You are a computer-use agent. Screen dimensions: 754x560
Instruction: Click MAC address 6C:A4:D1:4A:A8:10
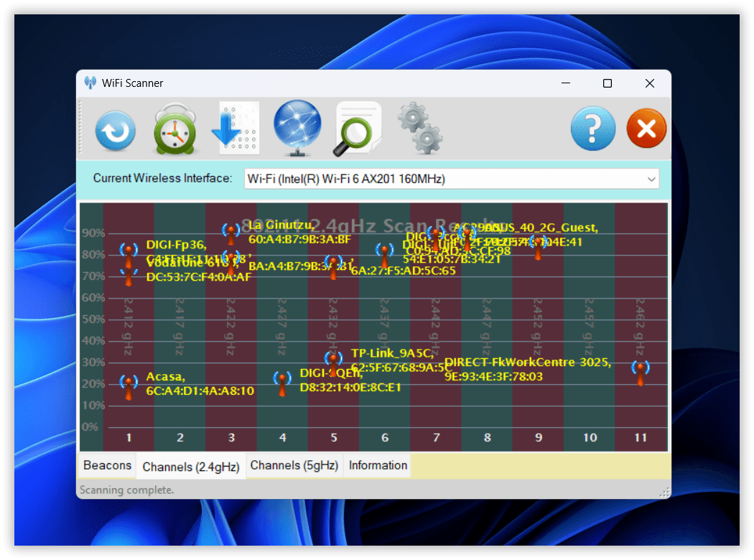(x=200, y=391)
